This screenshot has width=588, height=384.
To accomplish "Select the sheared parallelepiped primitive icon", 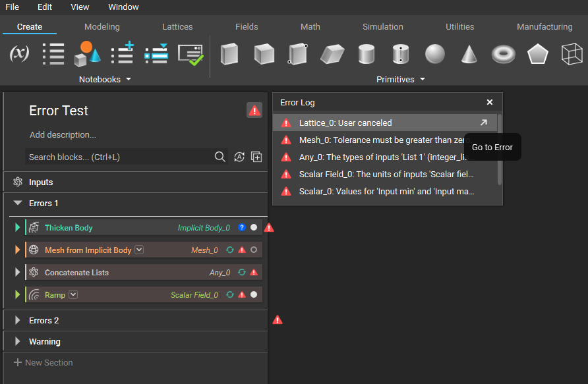I will tap(332, 54).
